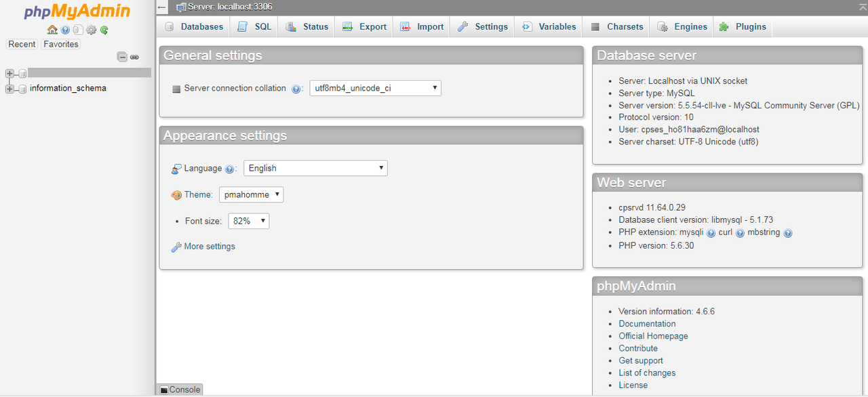
Task: Open the Variables tab
Action: (549, 26)
